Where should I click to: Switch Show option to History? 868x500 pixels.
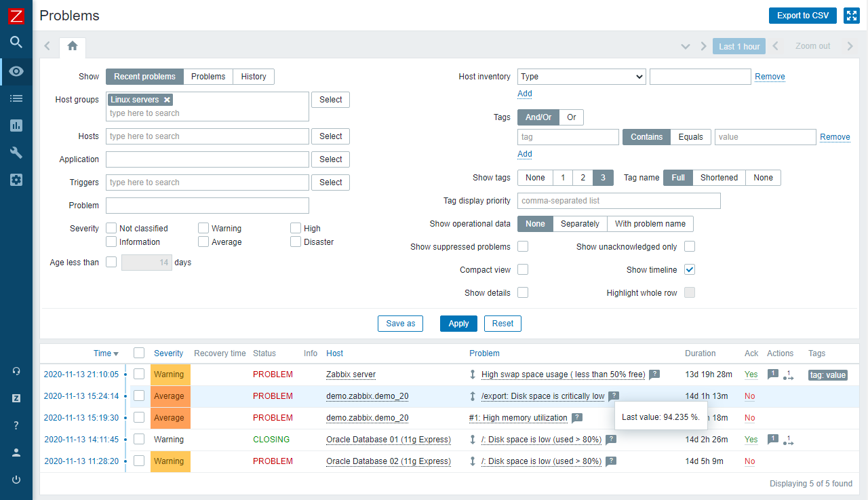coord(254,77)
